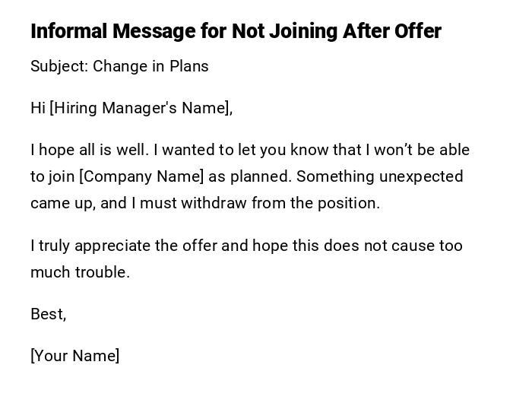532x403 pixels.
Task: Click the "Hi" greeting word
Action: (38, 108)
